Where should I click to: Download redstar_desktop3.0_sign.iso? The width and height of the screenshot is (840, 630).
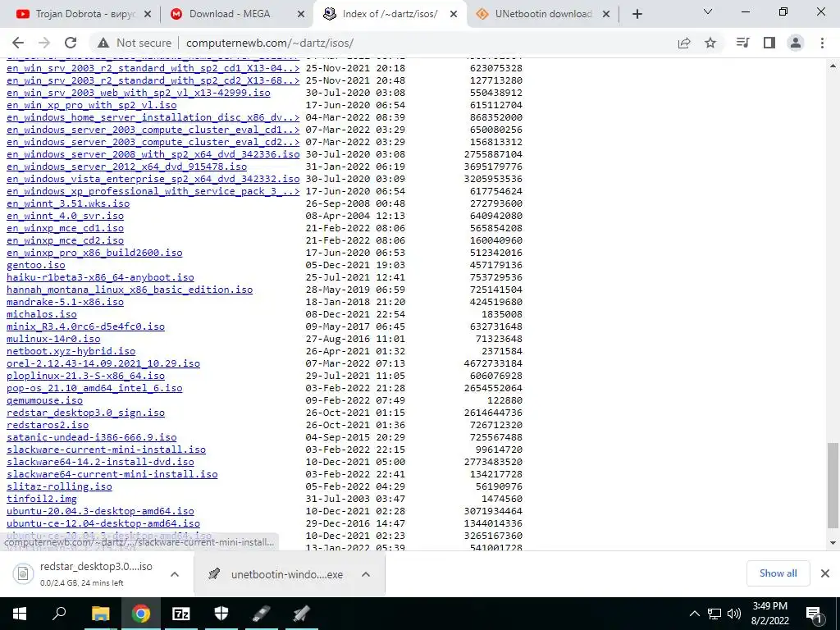tap(85, 413)
